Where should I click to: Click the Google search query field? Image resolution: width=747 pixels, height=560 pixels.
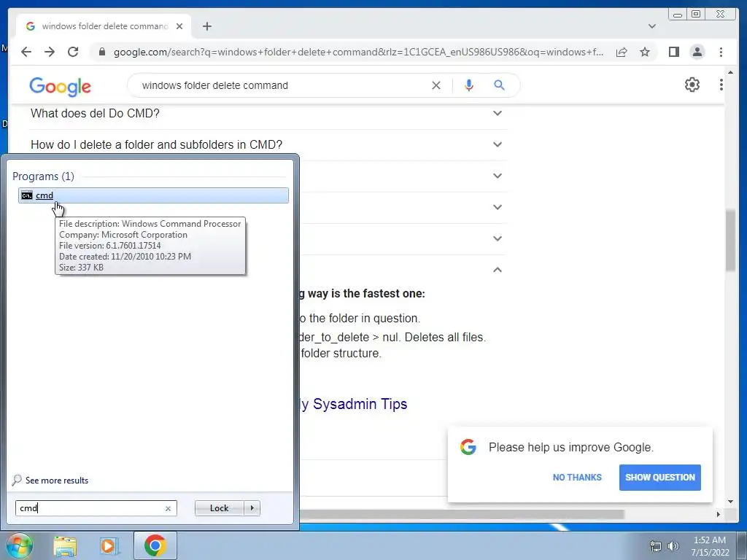pyautogui.click(x=281, y=85)
